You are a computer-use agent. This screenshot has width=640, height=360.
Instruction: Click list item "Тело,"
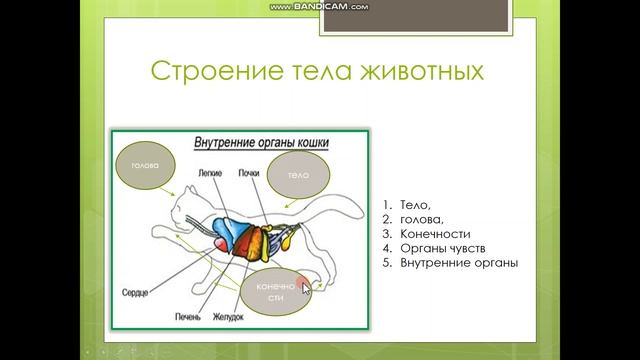(416, 205)
